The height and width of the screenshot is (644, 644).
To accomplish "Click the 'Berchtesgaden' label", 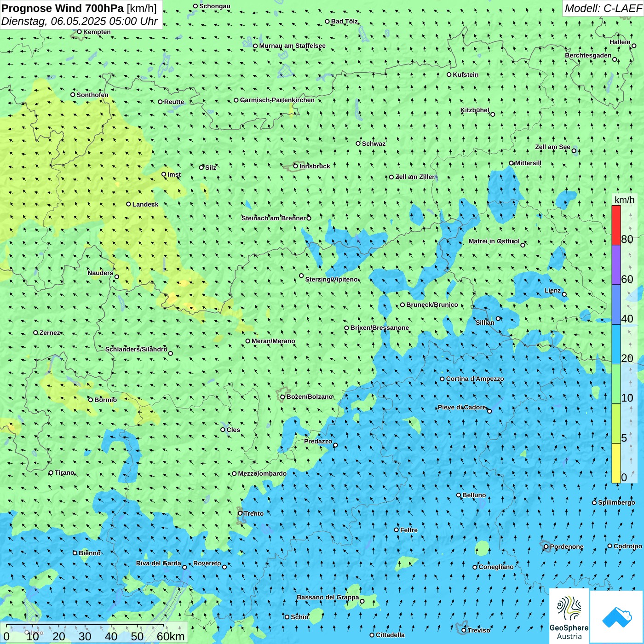I will (x=588, y=55).
